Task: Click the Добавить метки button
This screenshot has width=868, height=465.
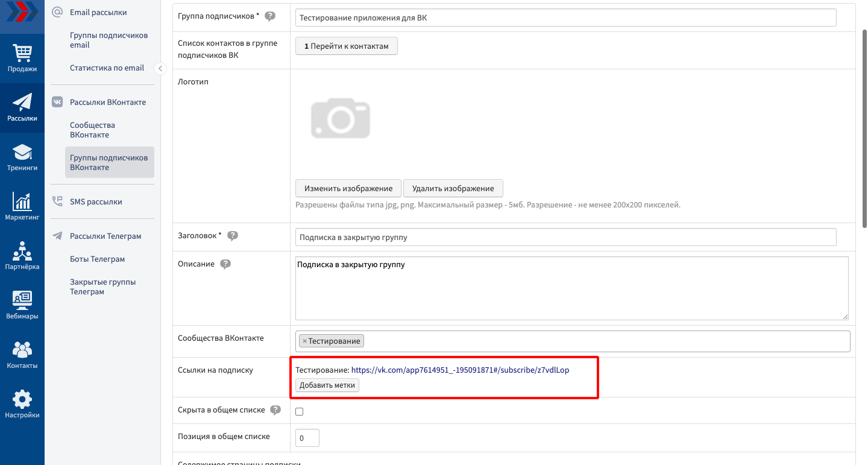Action: 327,385
